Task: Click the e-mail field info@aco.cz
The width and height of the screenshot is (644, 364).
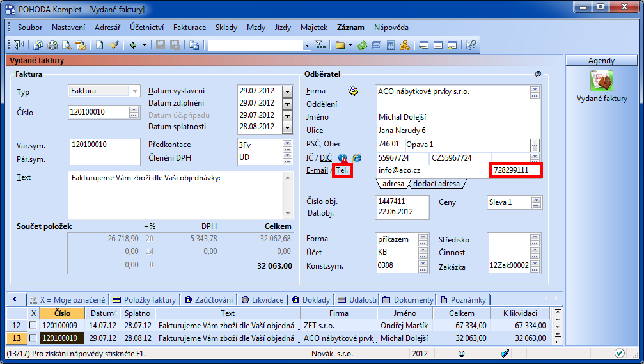Action: [x=433, y=170]
